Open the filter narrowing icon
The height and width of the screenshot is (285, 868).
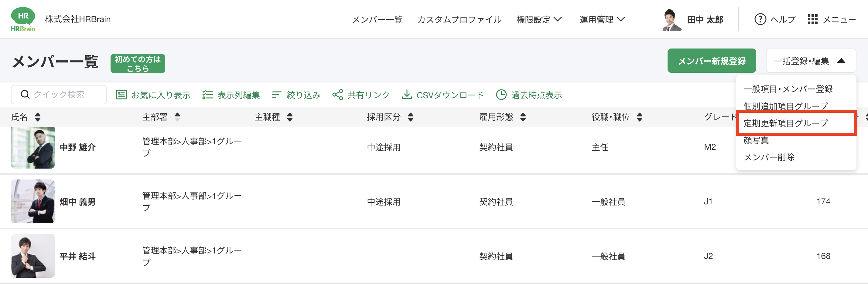pos(276,95)
